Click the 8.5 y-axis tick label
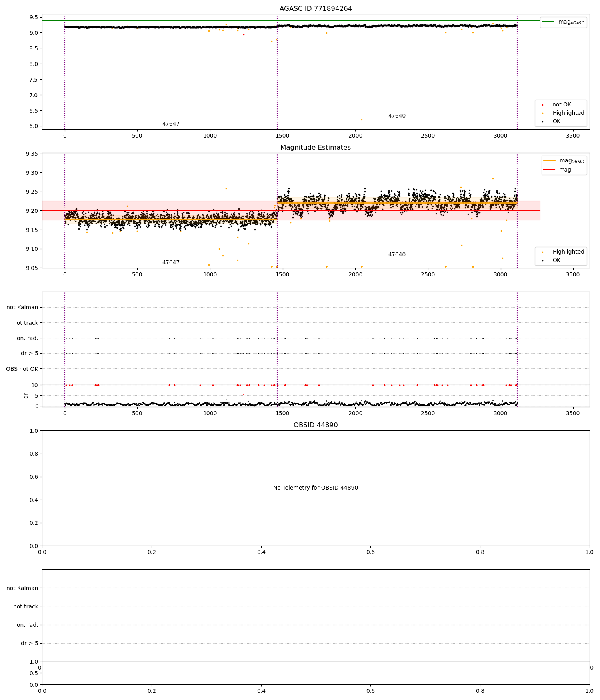The height and width of the screenshot is (700, 600). pos(34,48)
